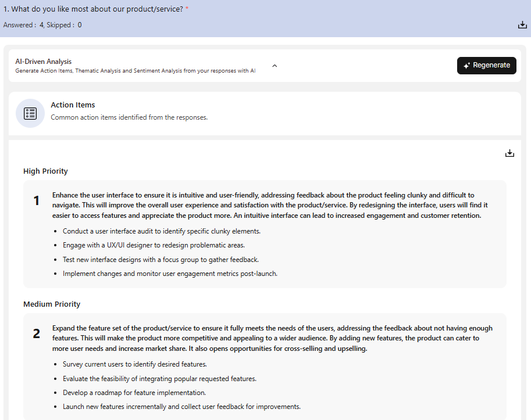Click the question 1 title text
The width and height of the screenshot is (531, 420).
tap(93, 9)
